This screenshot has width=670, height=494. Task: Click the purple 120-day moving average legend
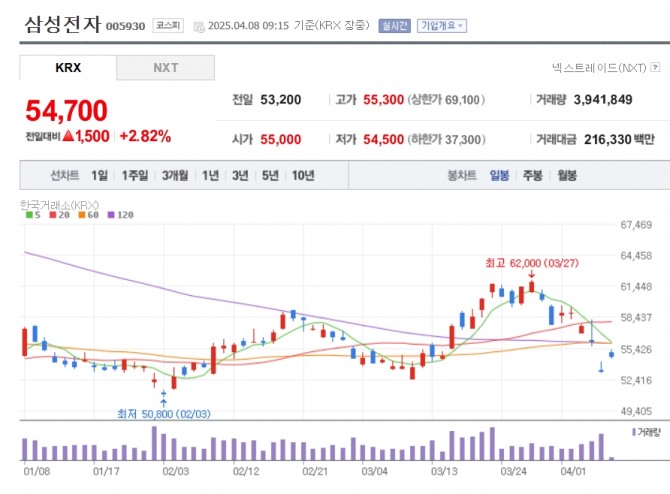coord(120,215)
